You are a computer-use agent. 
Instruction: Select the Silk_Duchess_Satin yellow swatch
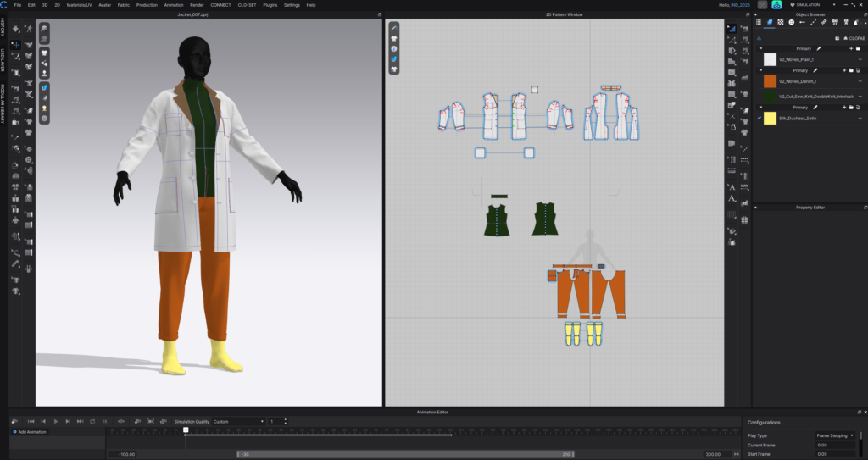(x=770, y=118)
